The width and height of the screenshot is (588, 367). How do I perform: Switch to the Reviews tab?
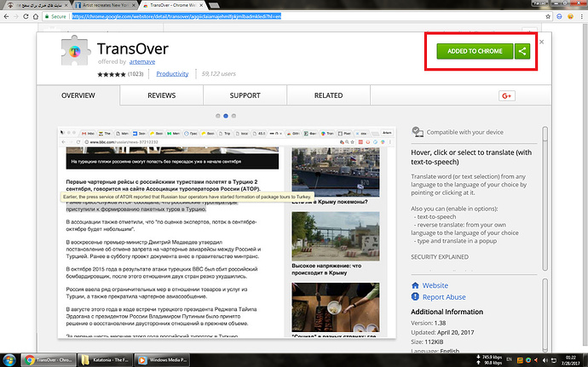[x=162, y=95]
